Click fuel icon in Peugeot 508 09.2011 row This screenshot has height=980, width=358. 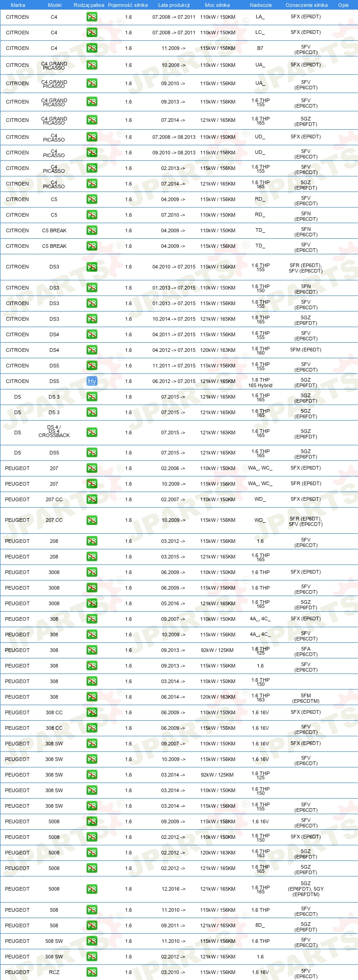point(92,925)
